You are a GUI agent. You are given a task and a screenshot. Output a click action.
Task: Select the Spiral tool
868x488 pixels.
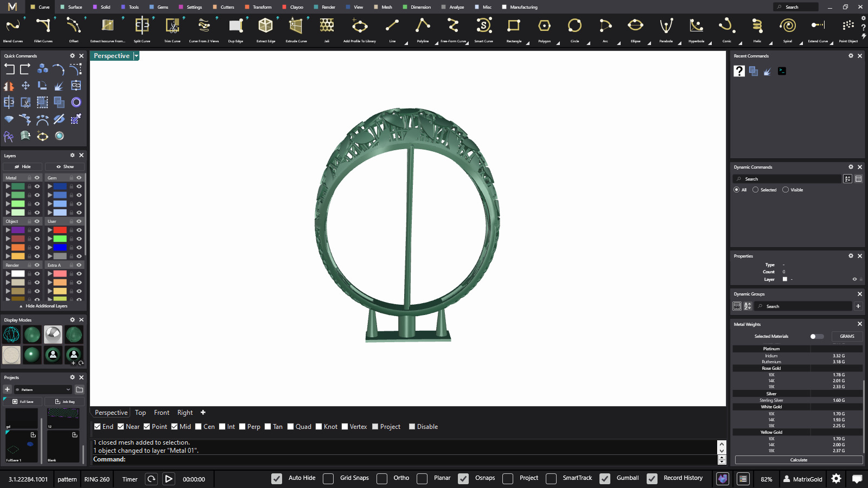click(x=787, y=30)
